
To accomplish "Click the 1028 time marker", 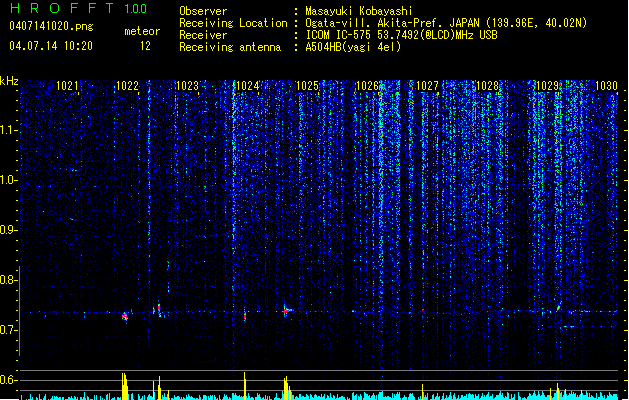I will coord(487,86).
